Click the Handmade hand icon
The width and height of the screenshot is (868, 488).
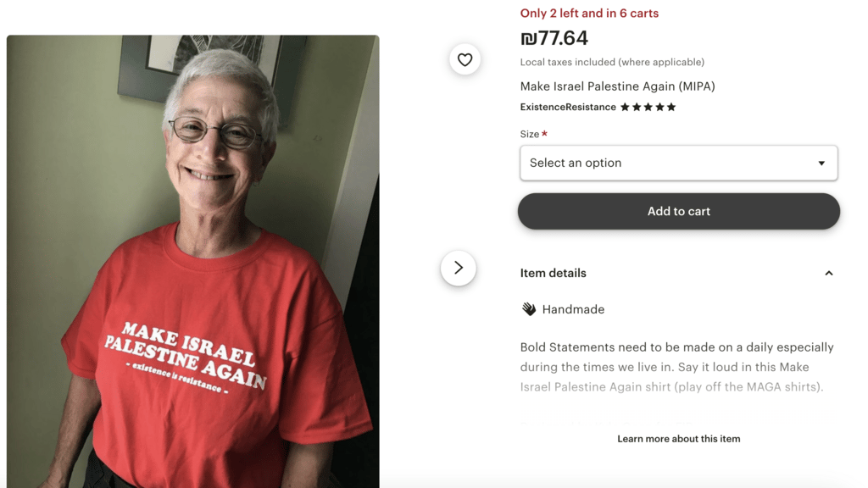click(x=529, y=309)
